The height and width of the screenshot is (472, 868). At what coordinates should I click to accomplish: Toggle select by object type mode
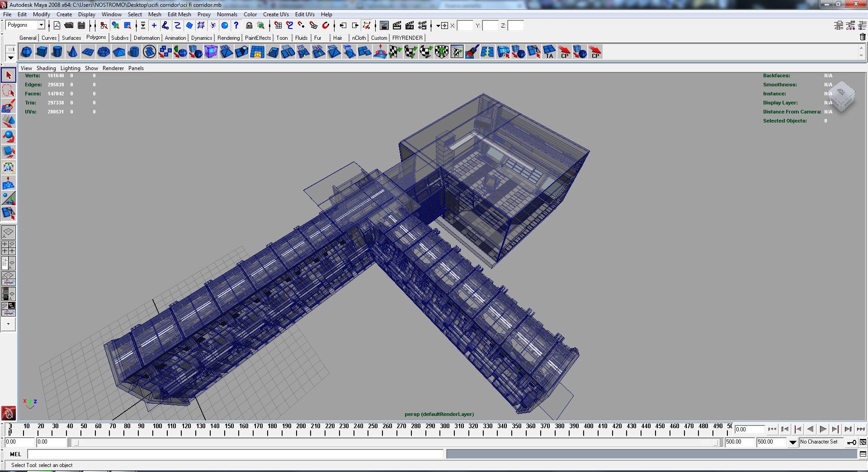[116, 25]
